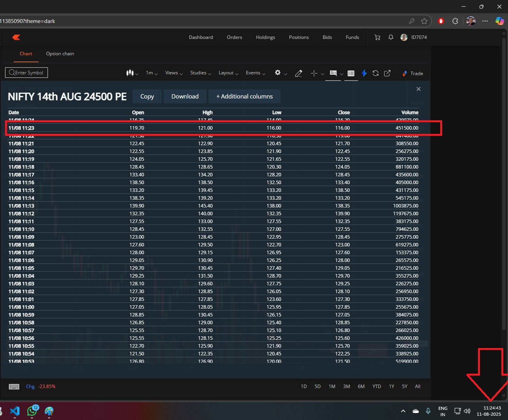The width and height of the screenshot is (508, 420).
Task: Toggle the table view icon
Action: 351,73
